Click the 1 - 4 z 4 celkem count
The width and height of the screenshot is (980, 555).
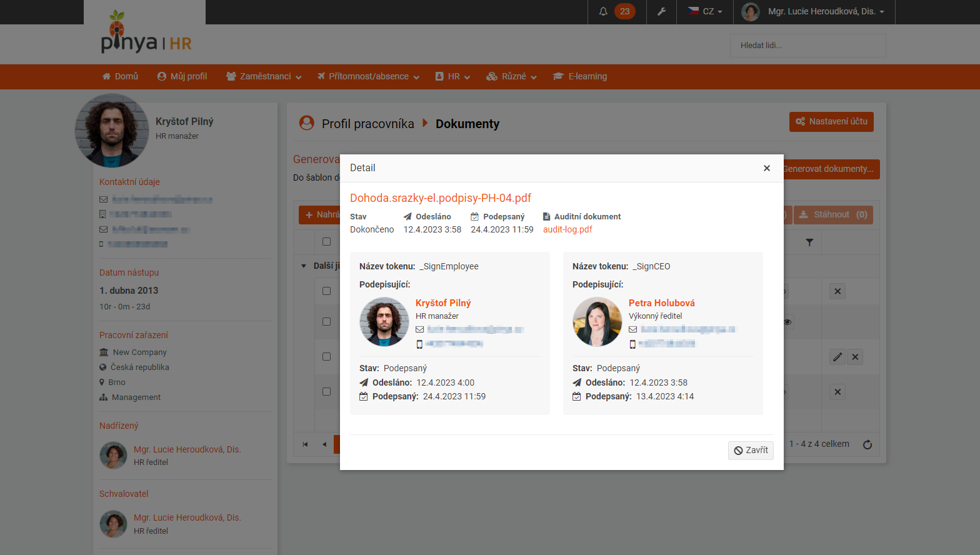819,444
